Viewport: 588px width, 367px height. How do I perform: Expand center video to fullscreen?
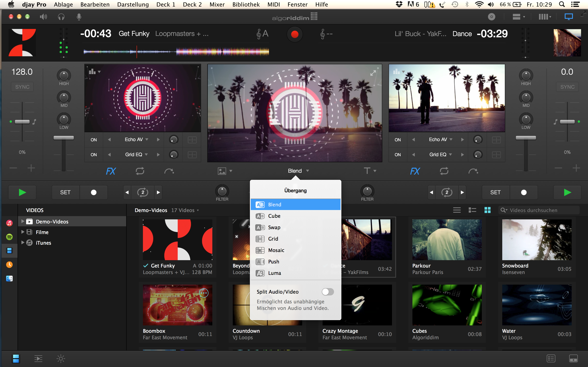click(x=373, y=73)
